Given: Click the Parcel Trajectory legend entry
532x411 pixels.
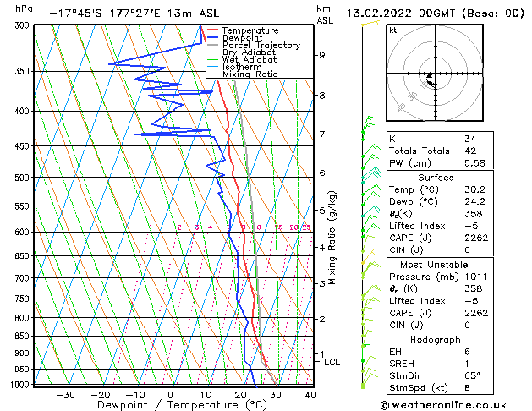Looking at the screenshot, I should (x=261, y=45).
